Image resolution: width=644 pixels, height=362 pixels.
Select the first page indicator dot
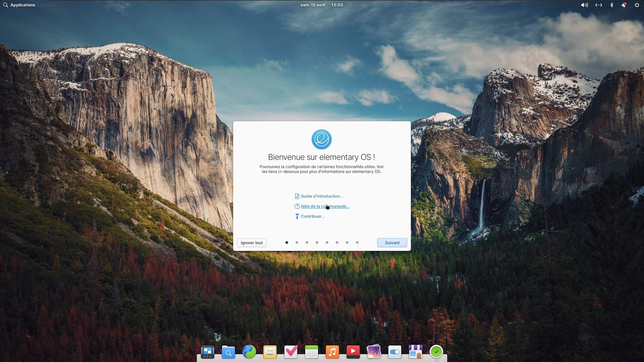pos(287,243)
